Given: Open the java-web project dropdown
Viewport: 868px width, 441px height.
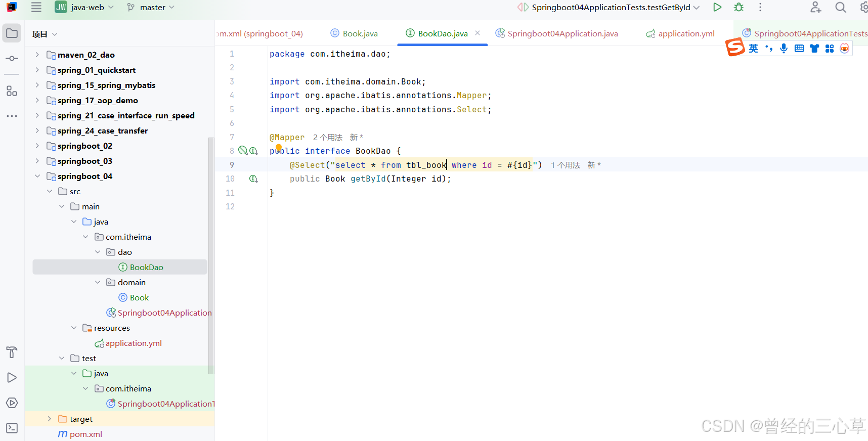Looking at the screenshot, I should pos(84,7).
